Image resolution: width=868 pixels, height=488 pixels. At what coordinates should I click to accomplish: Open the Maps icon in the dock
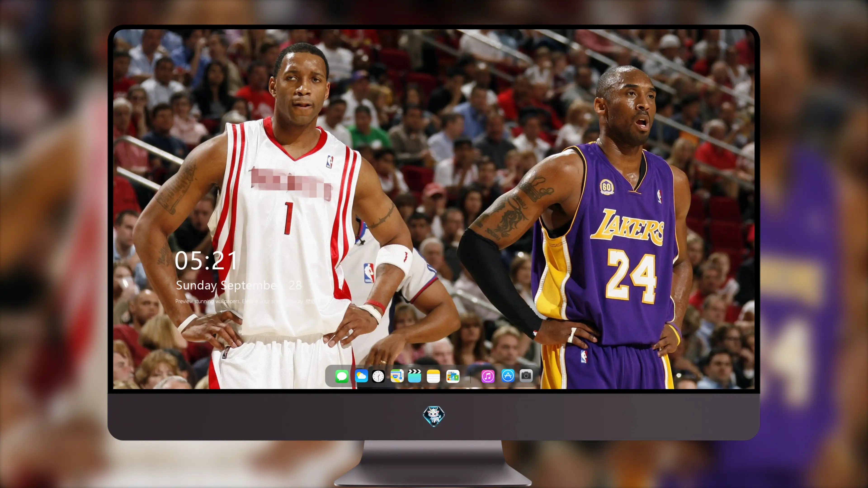click(397, 376)
